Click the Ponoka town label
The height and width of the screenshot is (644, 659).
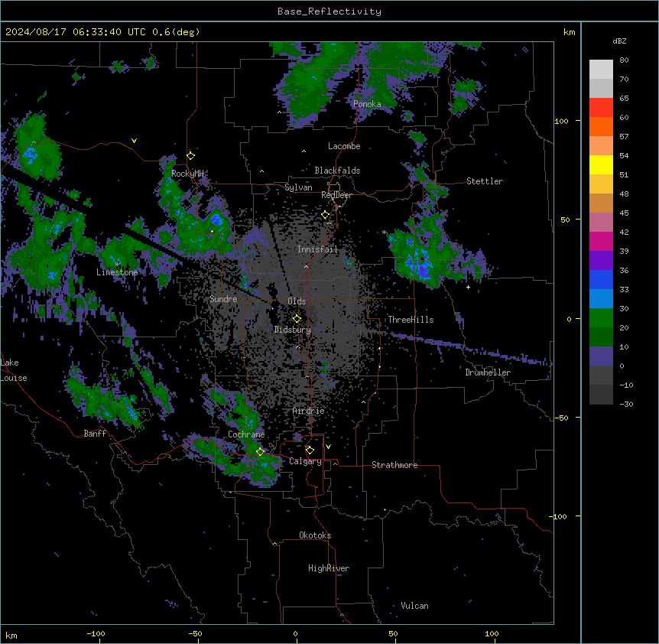(367, 104)
